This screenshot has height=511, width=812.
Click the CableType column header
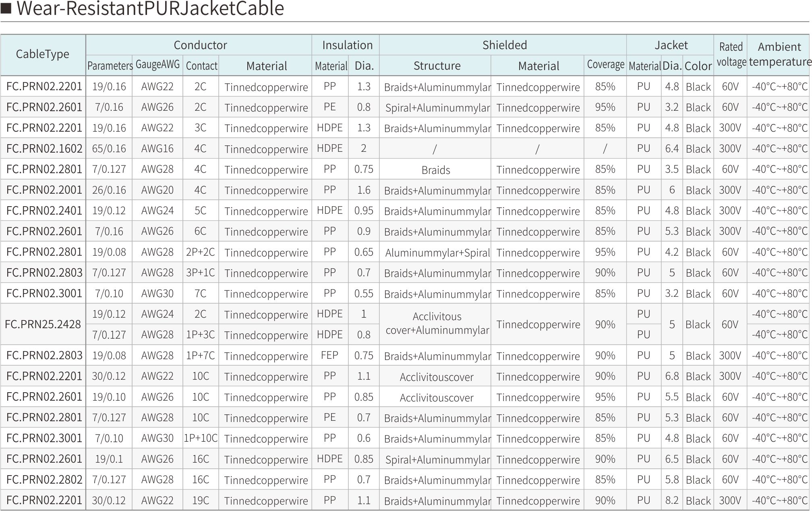(43, 54)
